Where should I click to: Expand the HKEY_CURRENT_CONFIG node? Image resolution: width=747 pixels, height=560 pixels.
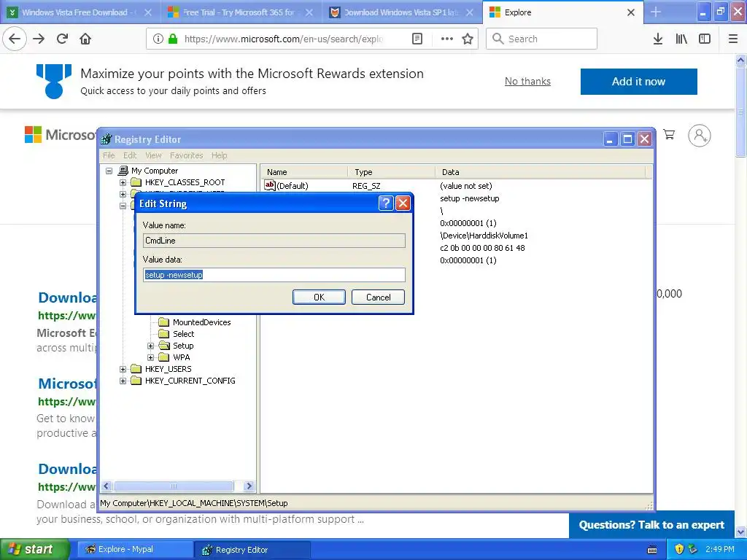[123, 381]
